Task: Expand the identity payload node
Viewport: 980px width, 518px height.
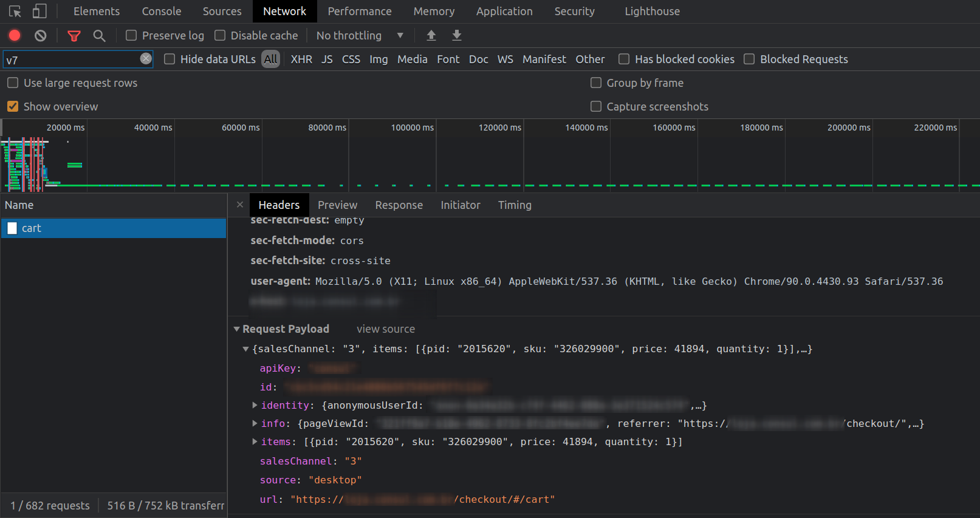Action: pyautogui.click(x=255, y=405)
